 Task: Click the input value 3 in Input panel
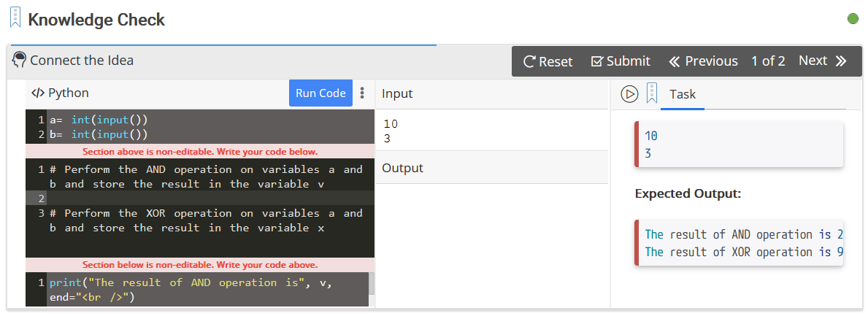387,139
